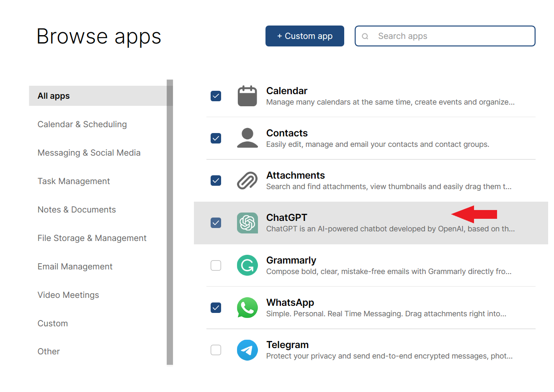Click the Attachments paperclip icon
This screenshot has height=392, width=554.
pos(247,180)
